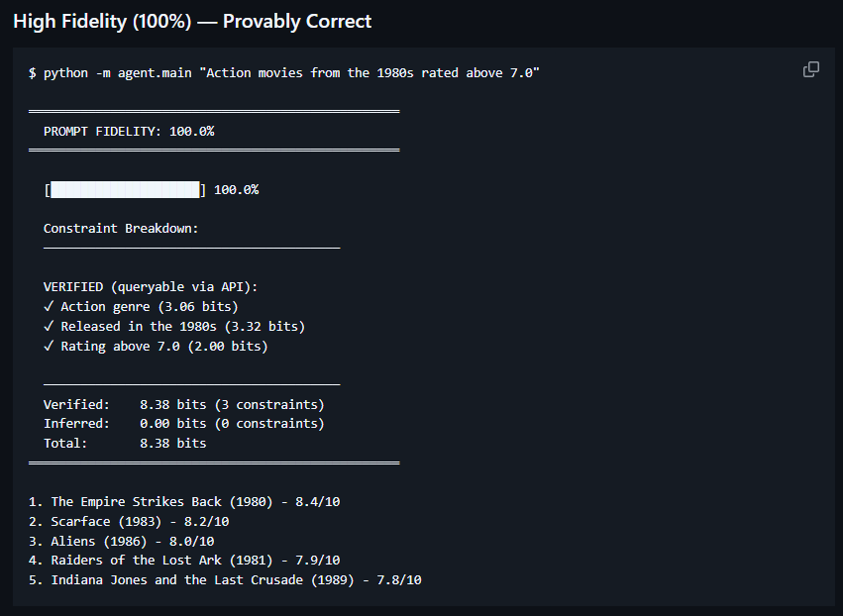Viewport: 843px width, 616px height.
Task: Click the Inferred 0.00 bits line
Action: click(x=183, y=424)
